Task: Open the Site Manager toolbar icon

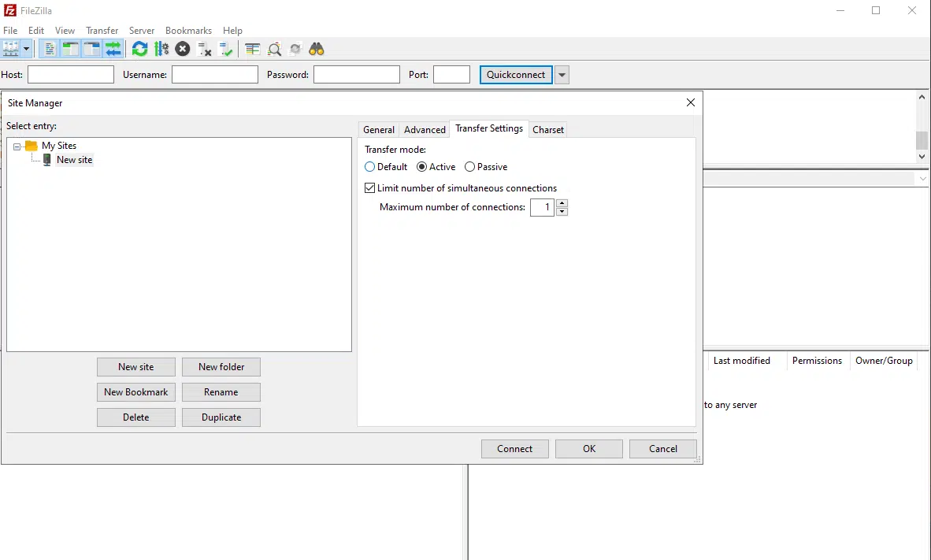Action: [x=11, y=49]
